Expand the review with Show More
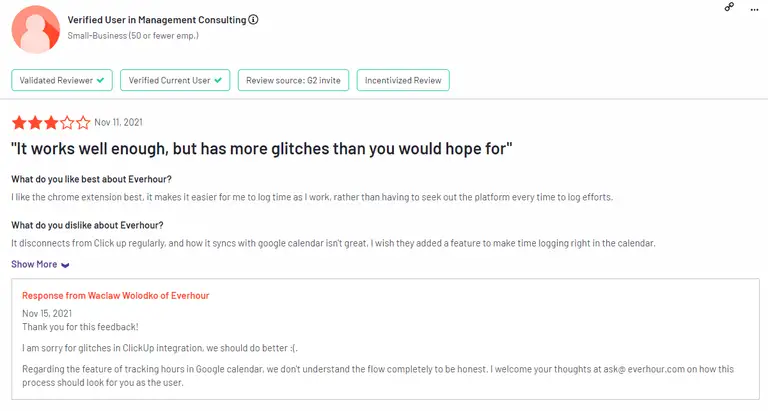 click(x=34, y=264)
